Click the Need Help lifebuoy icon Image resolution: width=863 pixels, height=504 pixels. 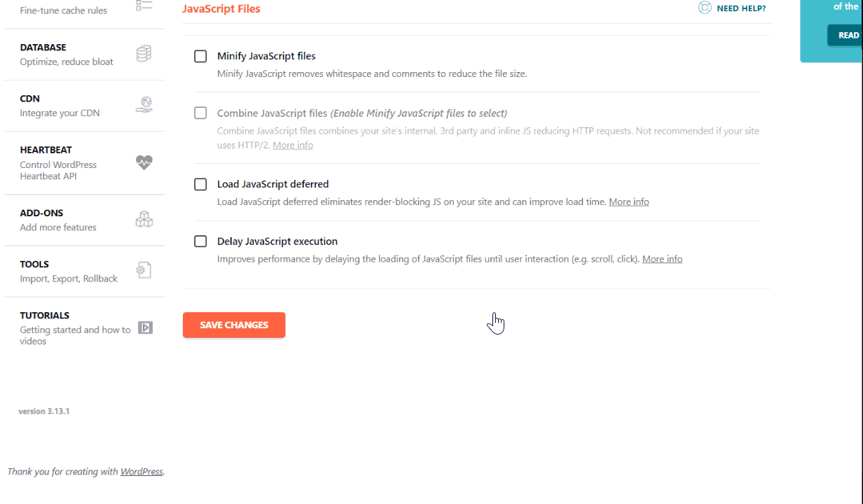coord(705,8)
